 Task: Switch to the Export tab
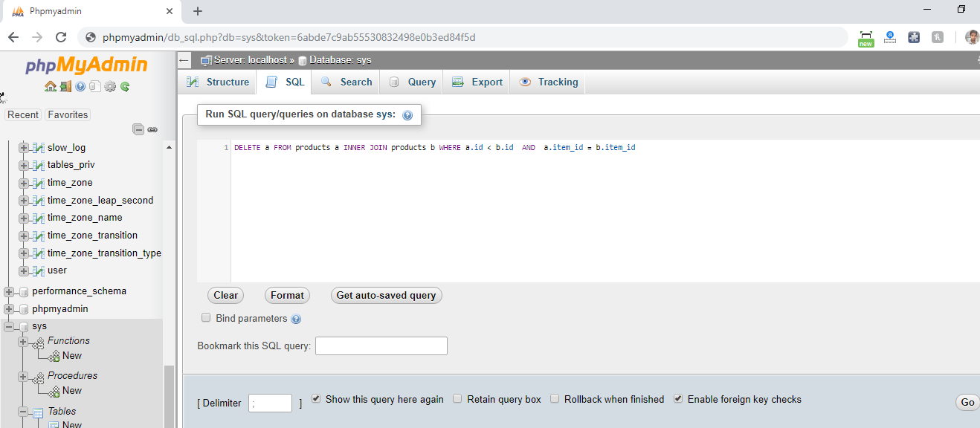pyautogui.click(x=477, y=82)
